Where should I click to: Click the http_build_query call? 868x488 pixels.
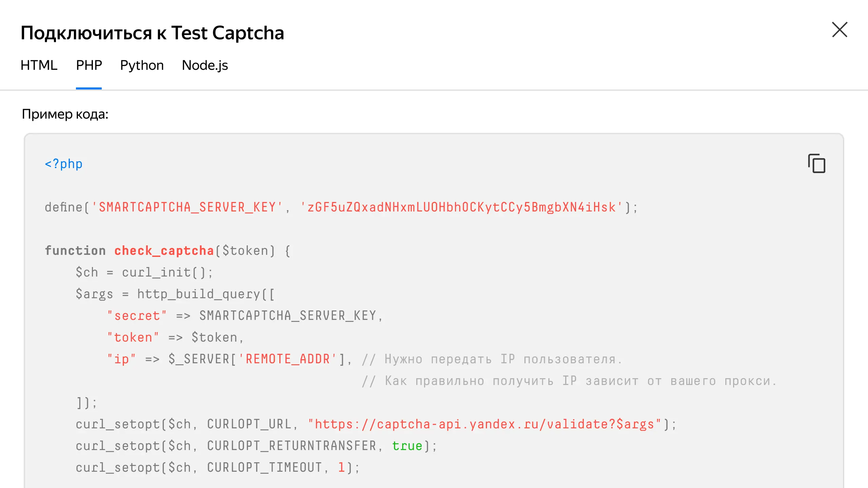point(205,294)
